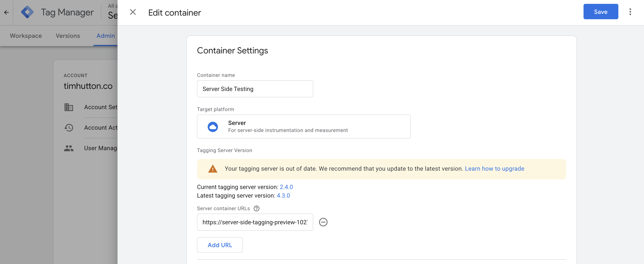Edit the server container URL field
This screenshot has height=264, width=644.
point(255,222)
